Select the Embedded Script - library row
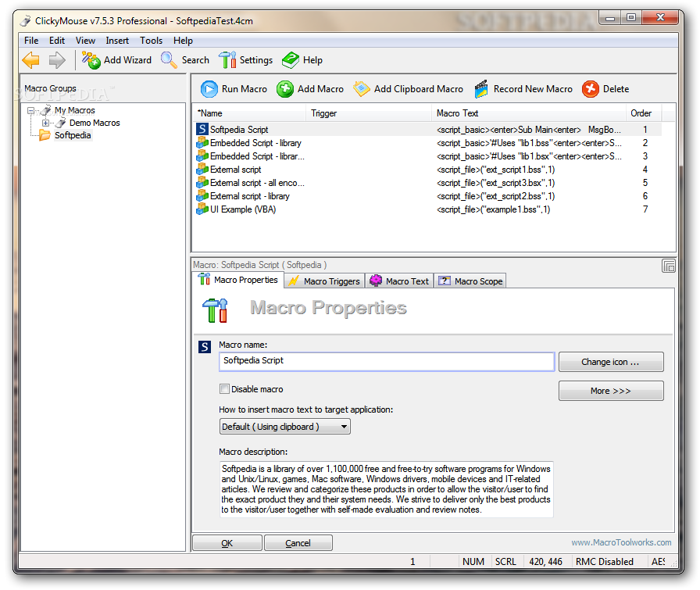Viewport: 700px width, 590px height. tap(427, 142)
